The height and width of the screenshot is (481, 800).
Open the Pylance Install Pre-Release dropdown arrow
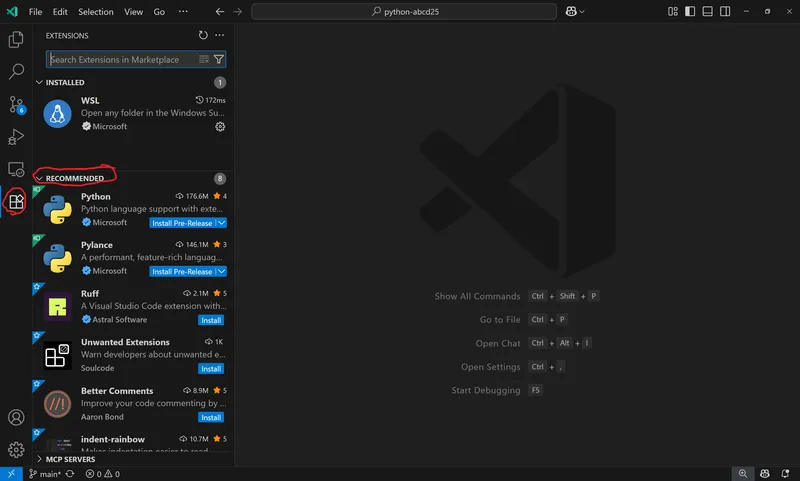pyautogui.click(x=221, y=271)
